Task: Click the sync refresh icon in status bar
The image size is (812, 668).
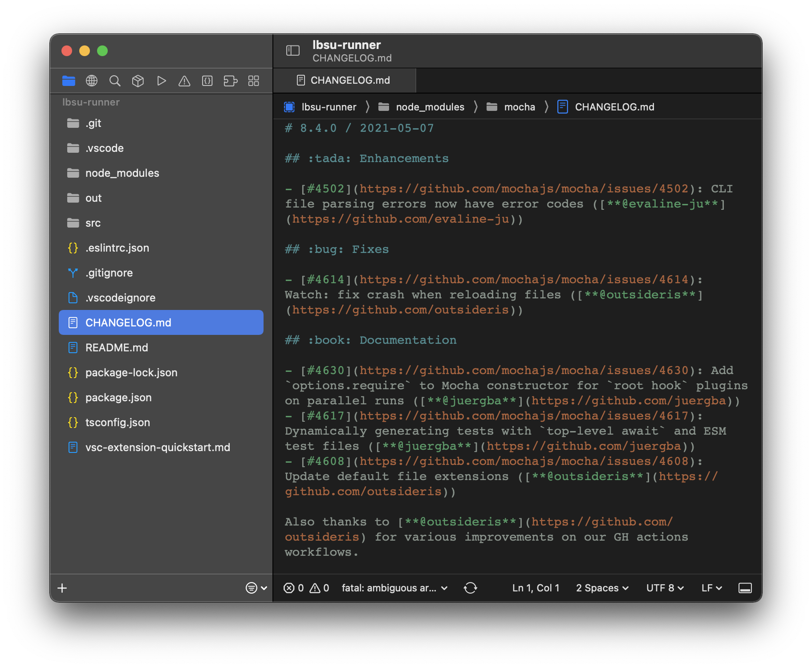Action: tap(471, 588)
